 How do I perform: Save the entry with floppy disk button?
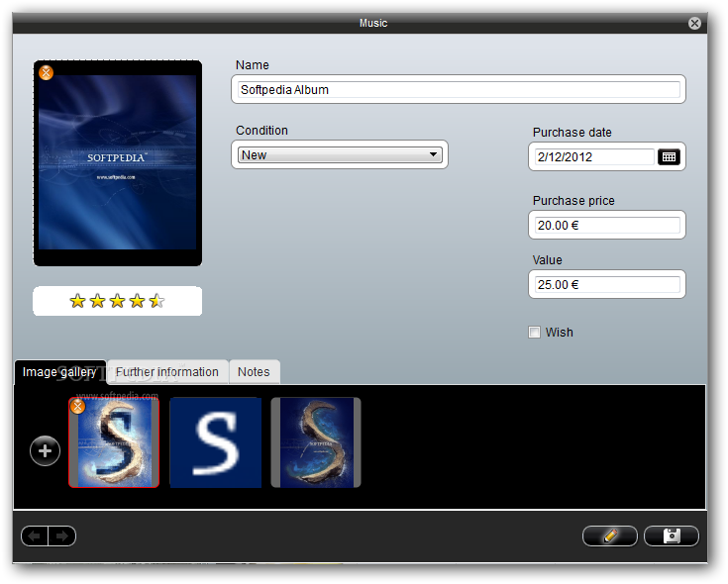[x=672, y=536]
